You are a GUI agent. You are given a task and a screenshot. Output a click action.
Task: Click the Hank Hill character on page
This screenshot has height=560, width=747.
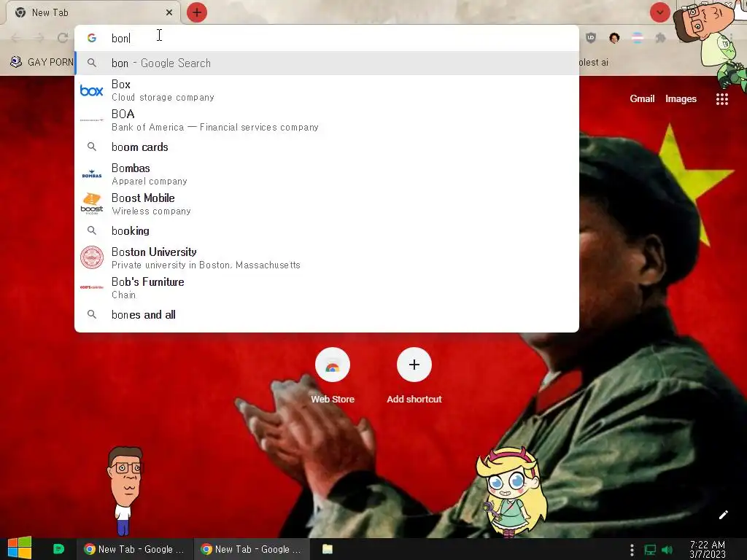[125, 491]
